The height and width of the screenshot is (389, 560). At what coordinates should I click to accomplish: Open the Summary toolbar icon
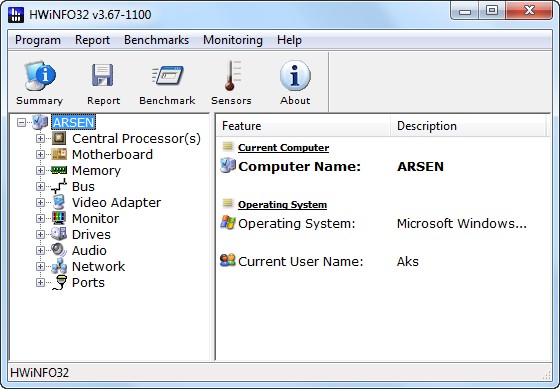point(40,76)
